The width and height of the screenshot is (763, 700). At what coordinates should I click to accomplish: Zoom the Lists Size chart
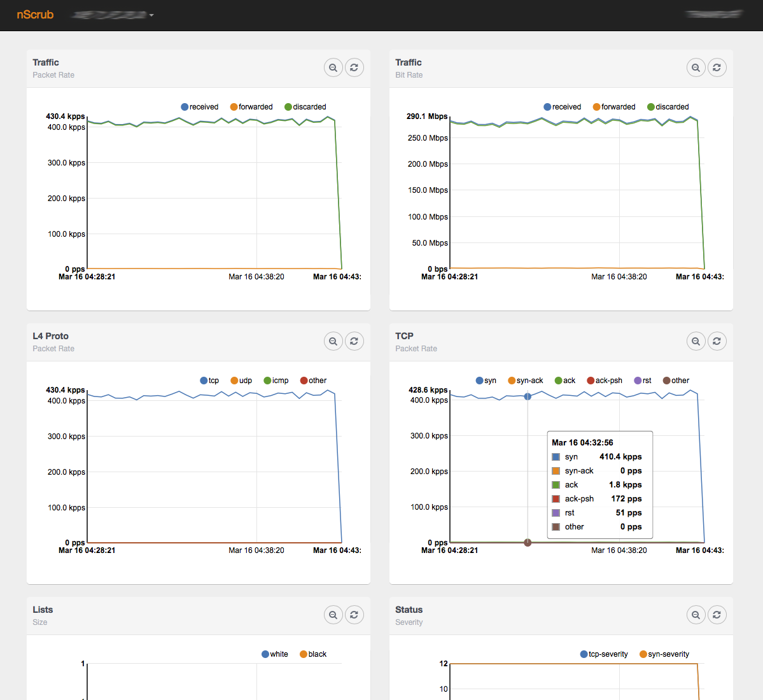pyautogui.click(x=333, y=615)
